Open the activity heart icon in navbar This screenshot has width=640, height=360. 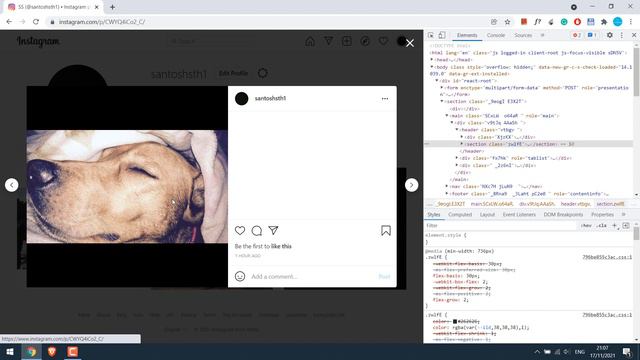point(383,41)
